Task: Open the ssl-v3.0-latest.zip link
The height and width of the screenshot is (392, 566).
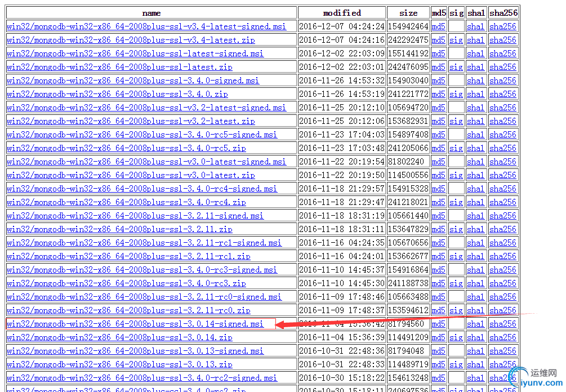Action: pos(131,175)
